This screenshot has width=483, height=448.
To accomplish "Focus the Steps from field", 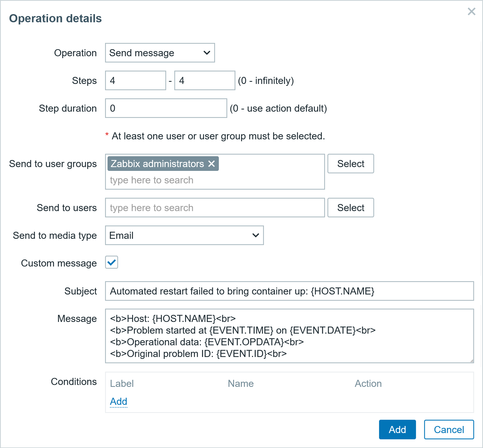I will pyautogui.click(x=135, y=80).
